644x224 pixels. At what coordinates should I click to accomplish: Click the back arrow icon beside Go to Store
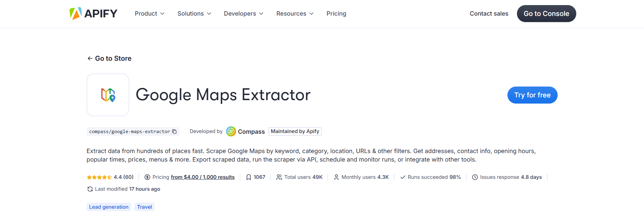point(90,58)
